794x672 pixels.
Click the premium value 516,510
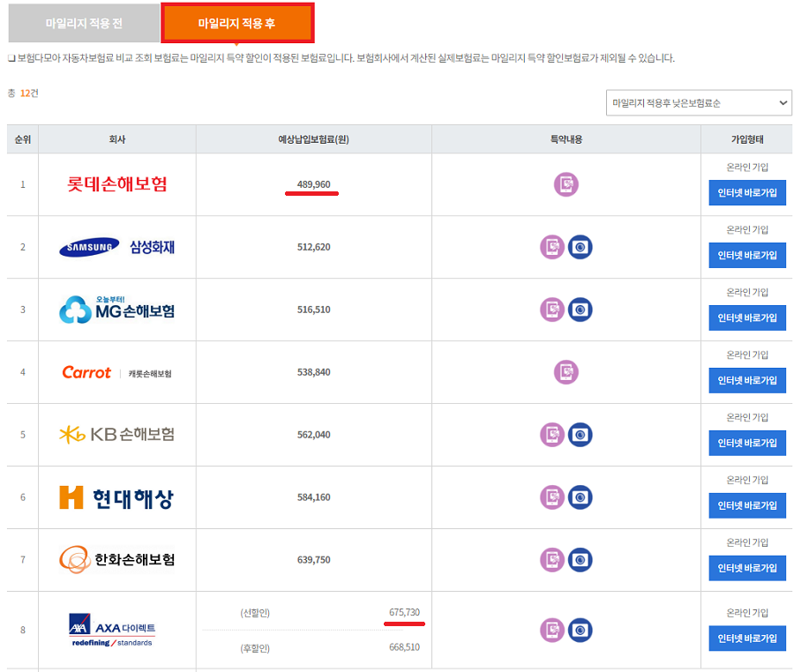[x=314, y=310]
